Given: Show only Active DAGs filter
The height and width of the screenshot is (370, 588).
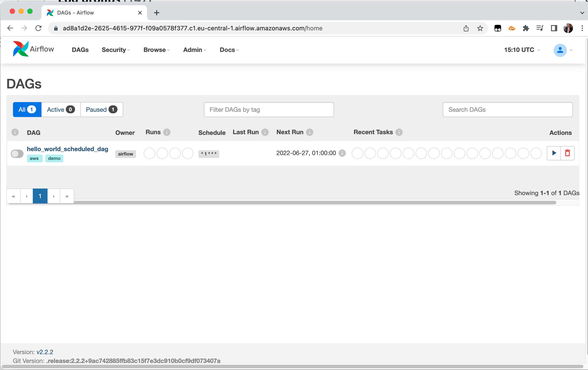Looking at the screenshot, I should [x=61, y=110].
